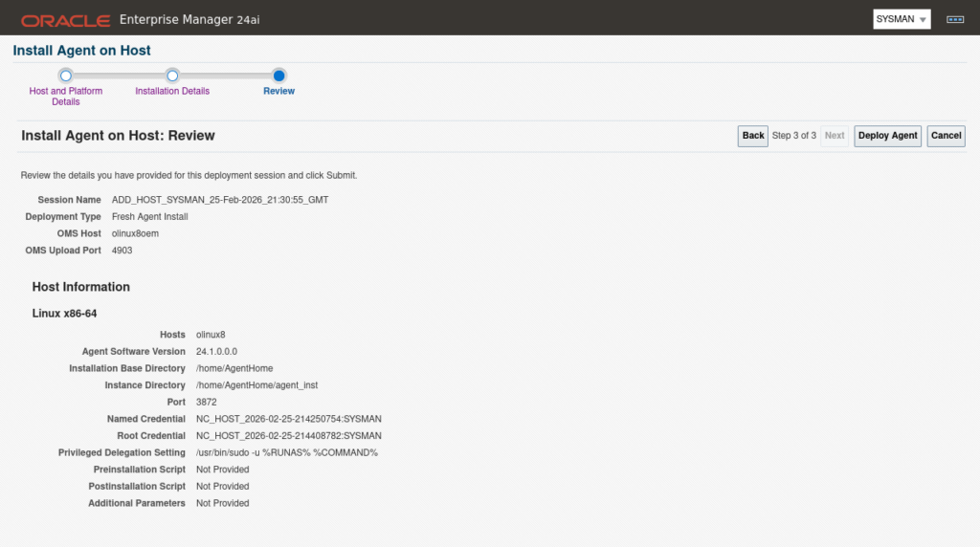Image resolution: width=980 pixels, height=547 pixels.
Task: Click the Installation Details step circle
Action: pos(172,76)
